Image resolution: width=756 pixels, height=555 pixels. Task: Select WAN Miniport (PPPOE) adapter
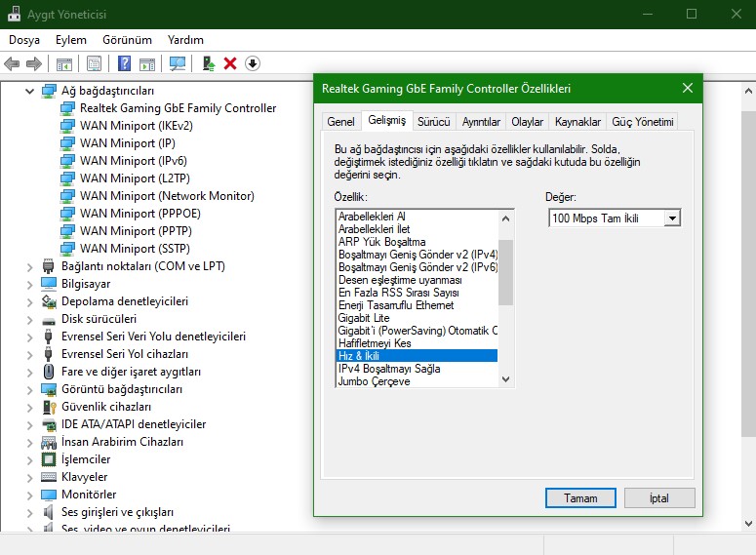[140, 214]
